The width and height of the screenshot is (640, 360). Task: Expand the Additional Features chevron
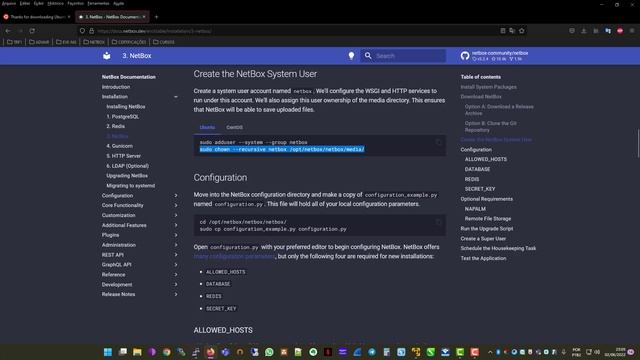[176, 225]
